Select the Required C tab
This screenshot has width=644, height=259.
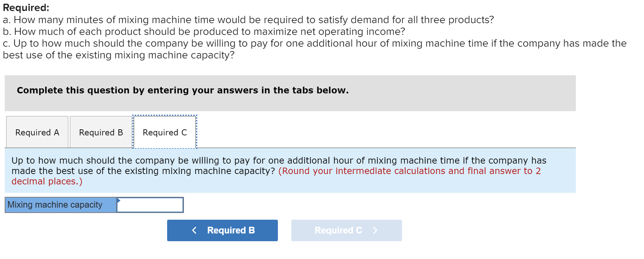[x=164, y=132]
